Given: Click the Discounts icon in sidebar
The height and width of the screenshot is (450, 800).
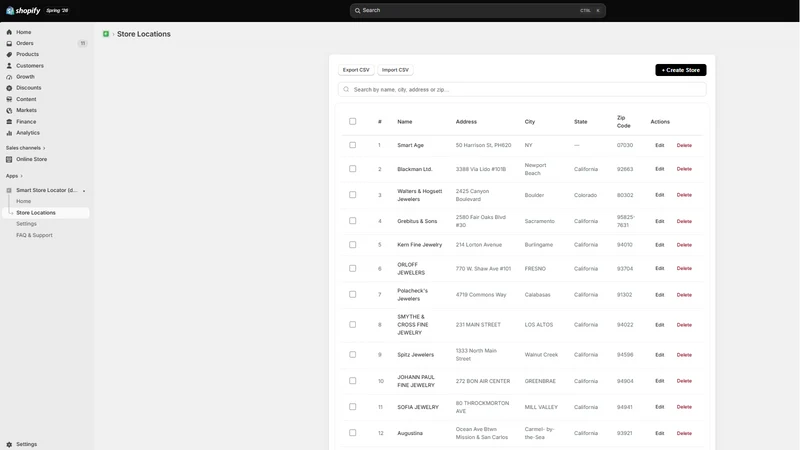Looking at the screenshot, I should pyautogui.click(x=9, y=88).
